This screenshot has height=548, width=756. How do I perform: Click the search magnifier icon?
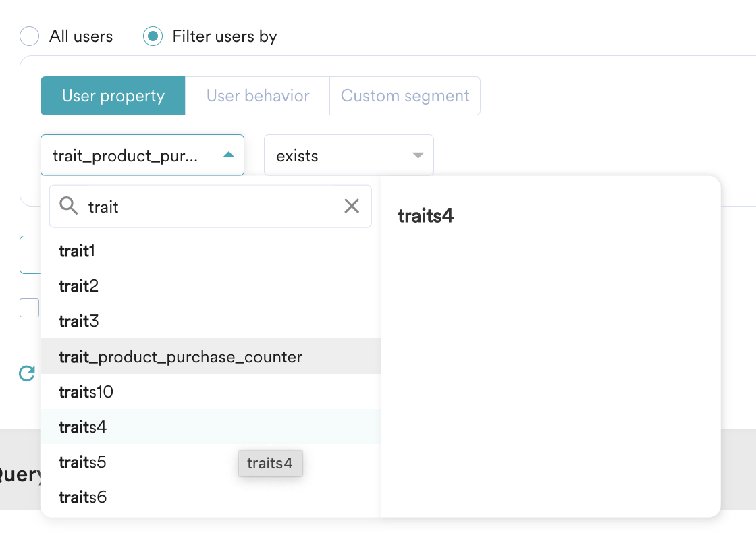[68, 205]
